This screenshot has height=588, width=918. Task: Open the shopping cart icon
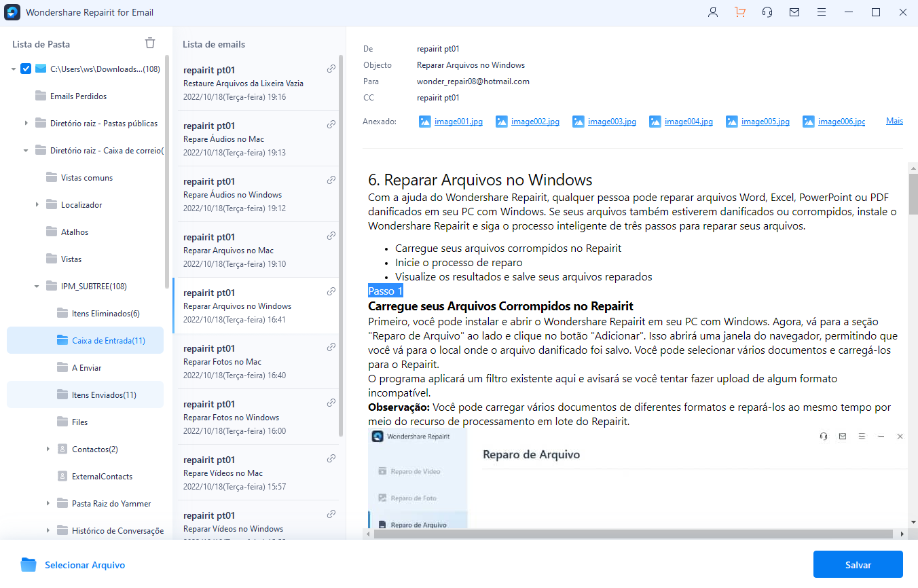740,12
